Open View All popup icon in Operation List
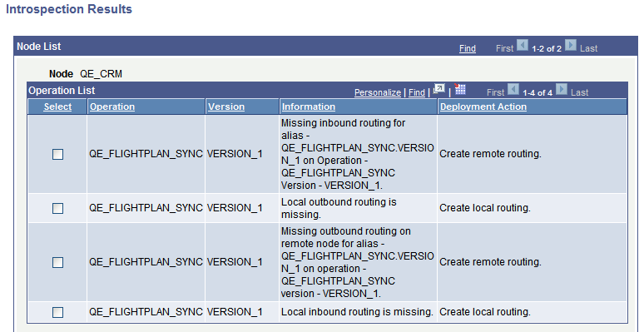The height and width of the screenshot is (332, 644). tap(439, 89)
